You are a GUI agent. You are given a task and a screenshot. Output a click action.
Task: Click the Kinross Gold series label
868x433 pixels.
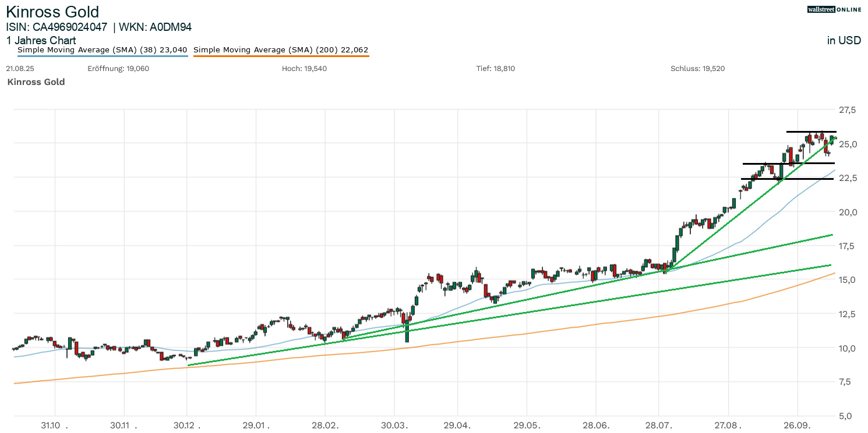(x=36, y=82)
